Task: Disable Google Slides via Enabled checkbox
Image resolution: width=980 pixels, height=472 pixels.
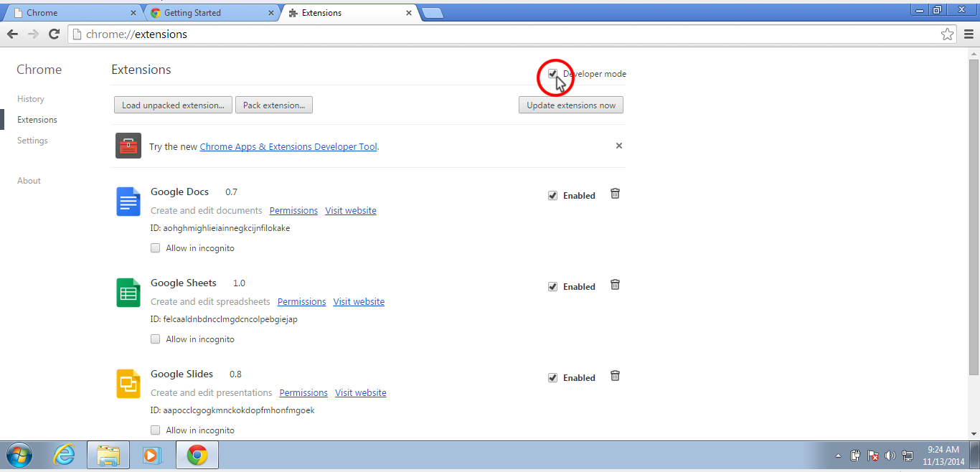Action: click(552, 377)
